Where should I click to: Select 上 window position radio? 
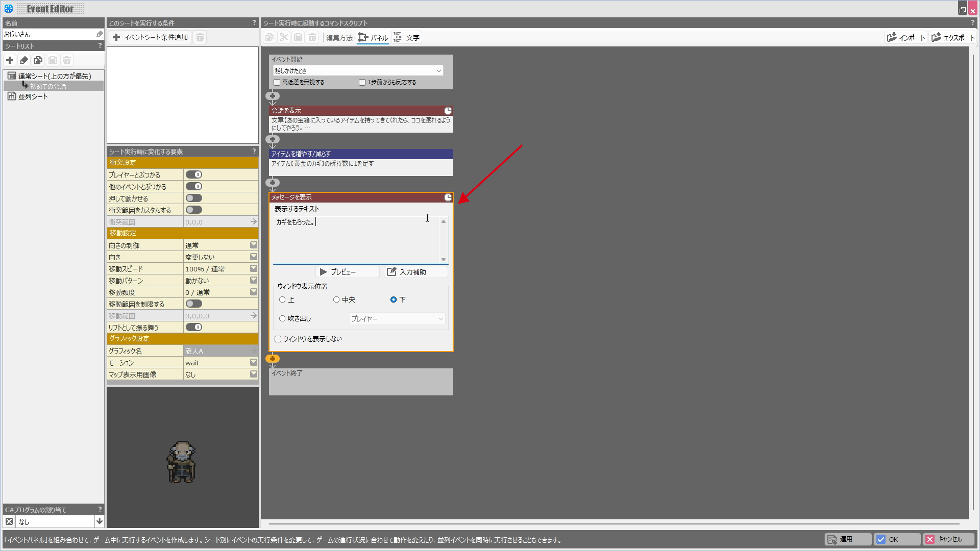click(282, 299)
